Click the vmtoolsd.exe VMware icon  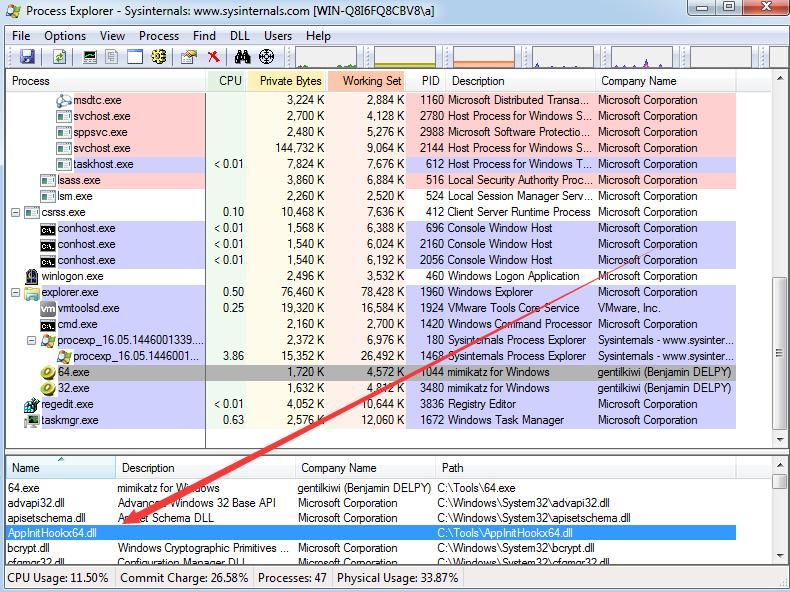[x=48, y=308]
